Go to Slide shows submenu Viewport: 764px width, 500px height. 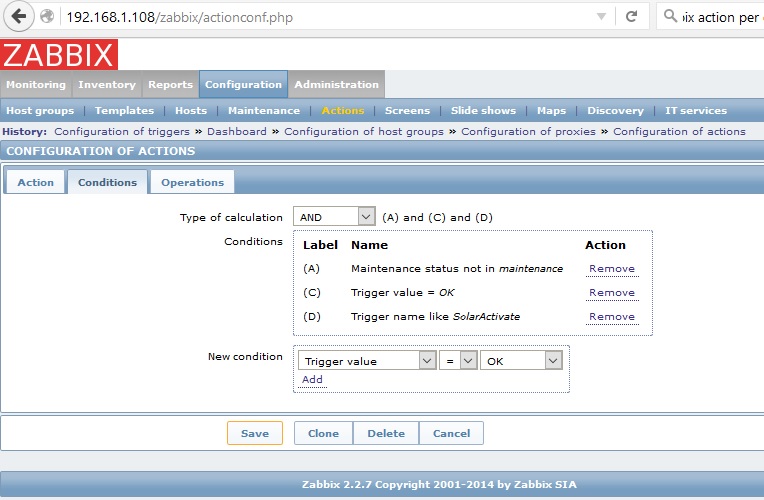pos(483,111)
